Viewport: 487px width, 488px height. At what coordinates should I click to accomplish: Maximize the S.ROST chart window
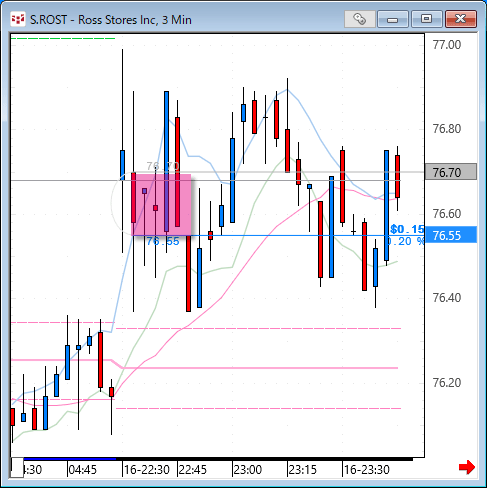(427, 19)
